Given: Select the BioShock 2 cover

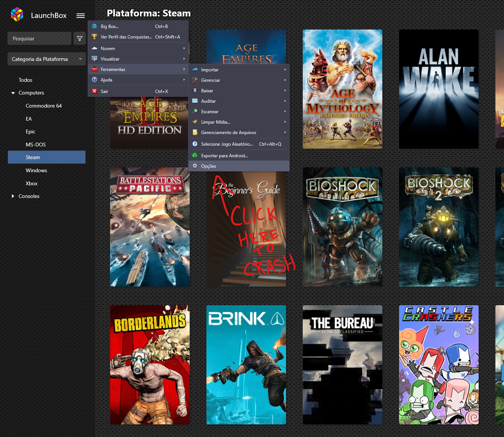Looking at the screenshot, I should point(439,227).
